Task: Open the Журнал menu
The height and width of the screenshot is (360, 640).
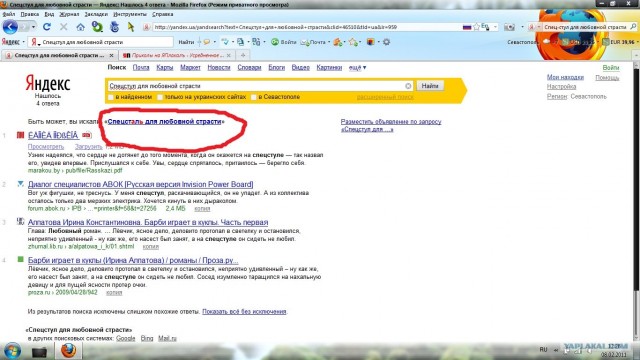Action: [69, 14]
